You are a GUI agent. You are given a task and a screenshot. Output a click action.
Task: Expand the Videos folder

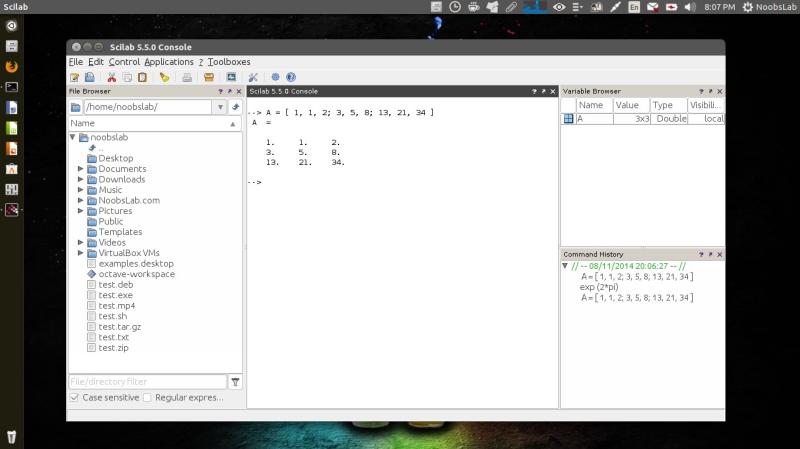pyautogui.click(x=81, y=242)
